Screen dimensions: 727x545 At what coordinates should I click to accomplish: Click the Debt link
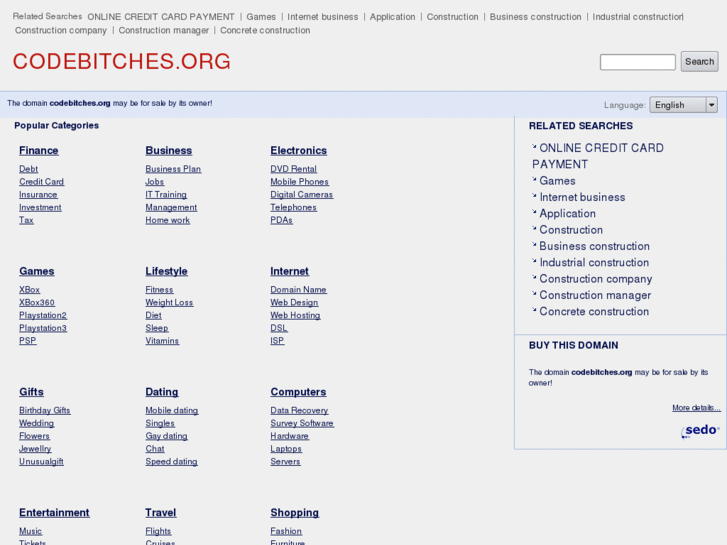click(28, 169)
